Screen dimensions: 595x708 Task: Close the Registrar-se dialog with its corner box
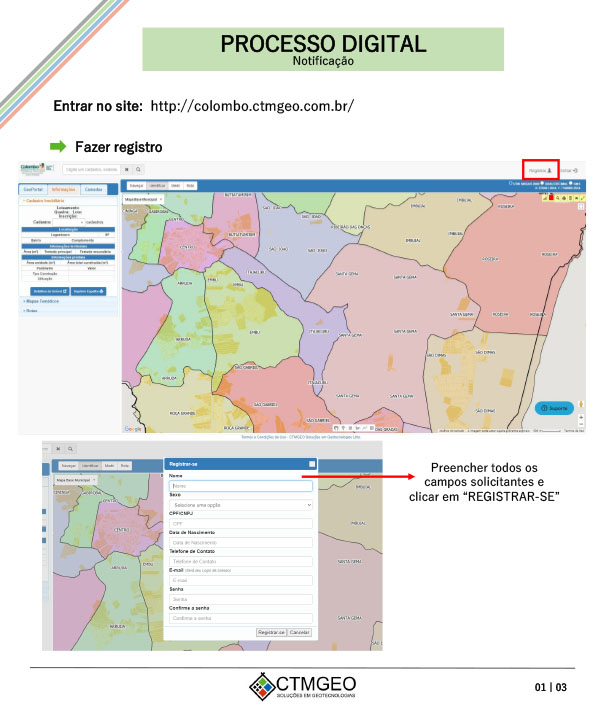click(312, 464)
